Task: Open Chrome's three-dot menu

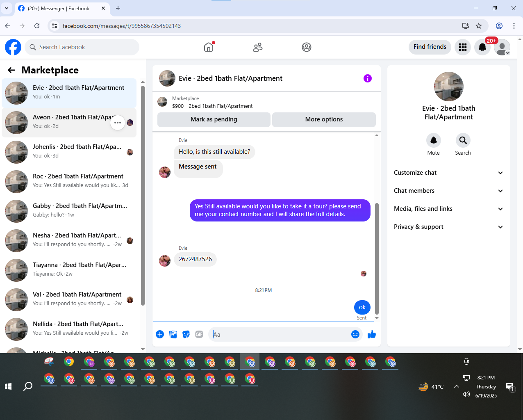Action: click(514, 26)
